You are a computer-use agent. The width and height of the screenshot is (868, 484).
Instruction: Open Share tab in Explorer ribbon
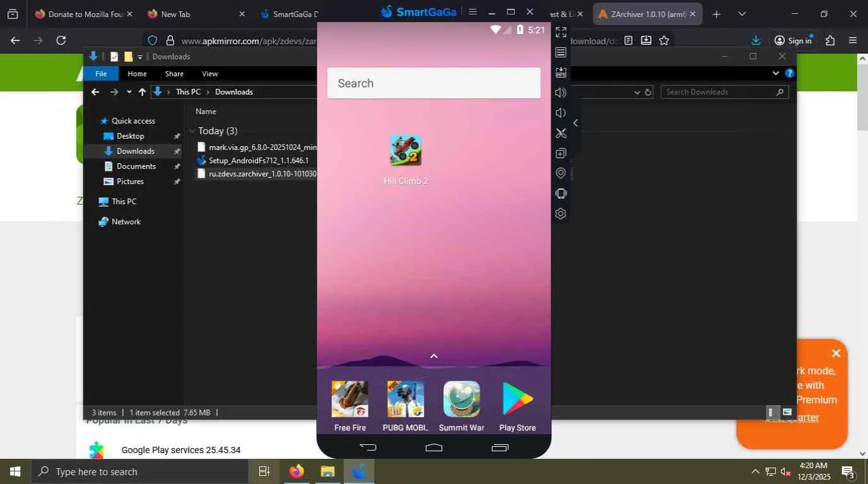[x=174, y=74]
